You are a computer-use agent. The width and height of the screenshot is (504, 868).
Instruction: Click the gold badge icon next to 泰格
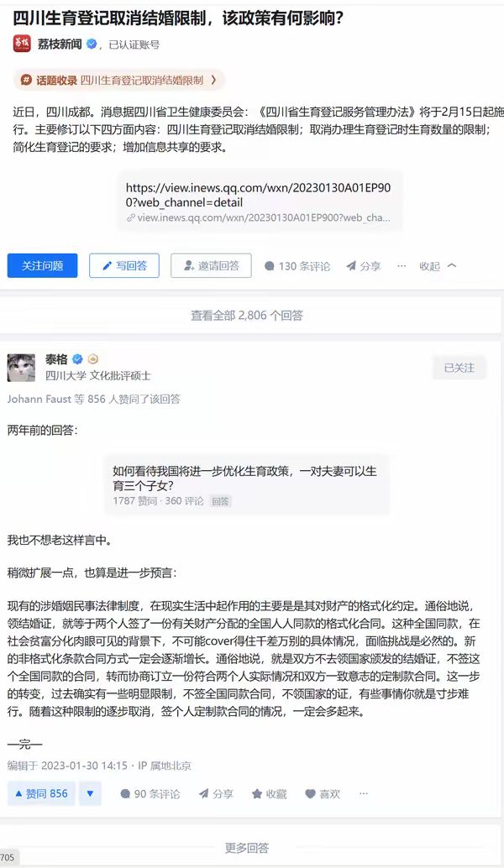click(x=93, y=358)
